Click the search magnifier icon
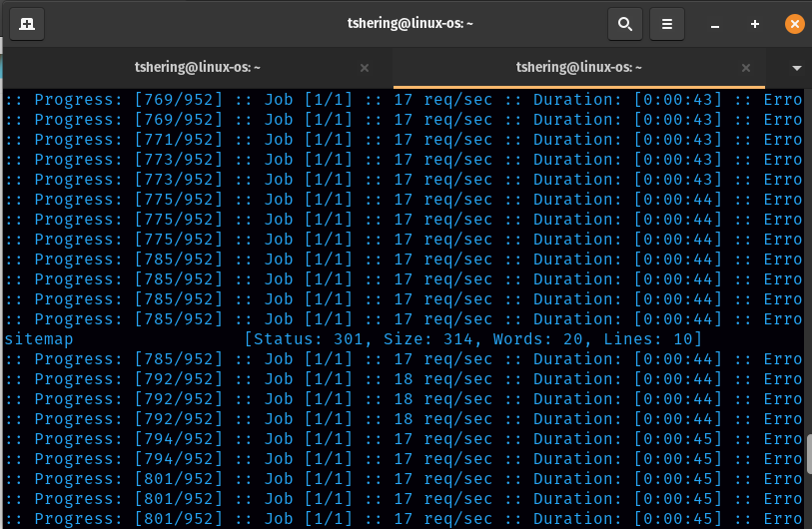Image resolution: width=812 pixels, height=529 pixels. (x=624, y=24)
